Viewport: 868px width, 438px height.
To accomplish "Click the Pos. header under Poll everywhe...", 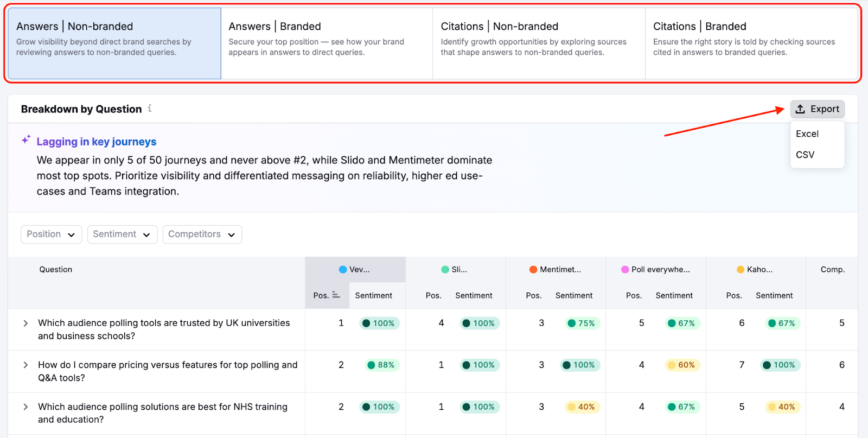I will (x=634, y=296).
